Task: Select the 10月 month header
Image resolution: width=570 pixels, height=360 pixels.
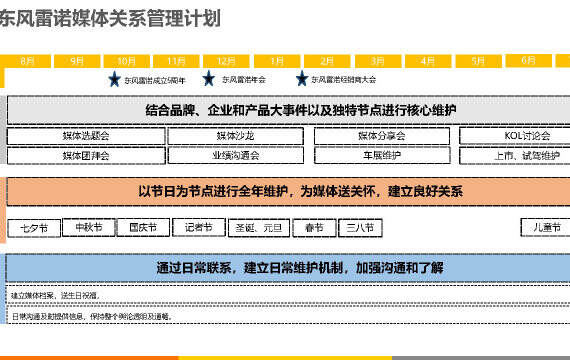Action: [x=127, y=61]
